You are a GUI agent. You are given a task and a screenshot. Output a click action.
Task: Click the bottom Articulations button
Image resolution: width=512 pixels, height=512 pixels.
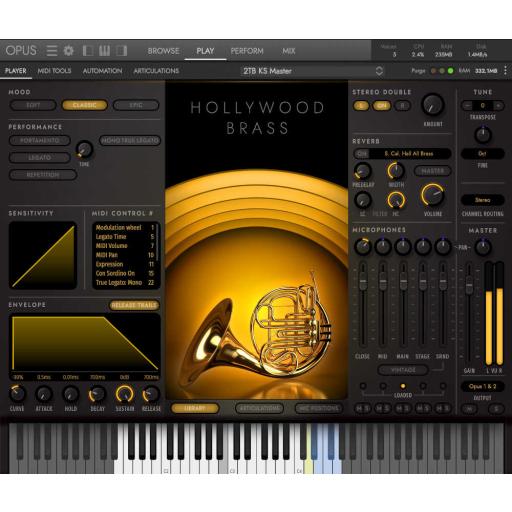(259, 408)
